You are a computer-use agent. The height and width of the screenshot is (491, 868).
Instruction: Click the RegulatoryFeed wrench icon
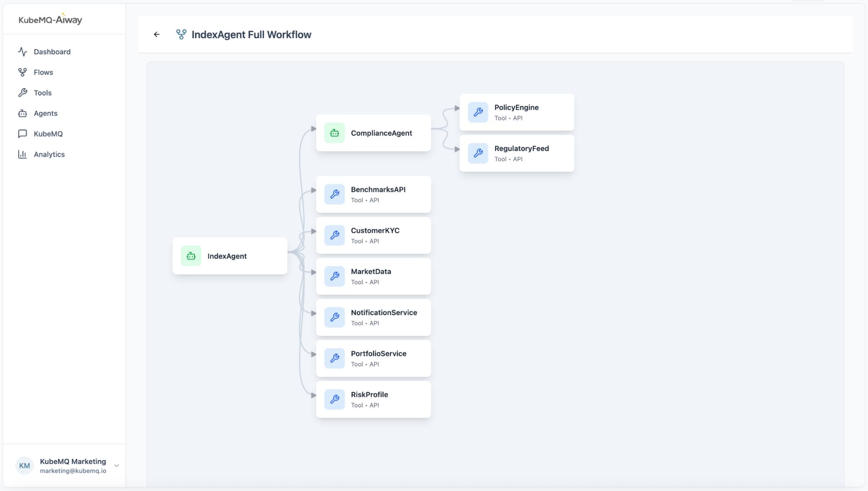[478, 153]
